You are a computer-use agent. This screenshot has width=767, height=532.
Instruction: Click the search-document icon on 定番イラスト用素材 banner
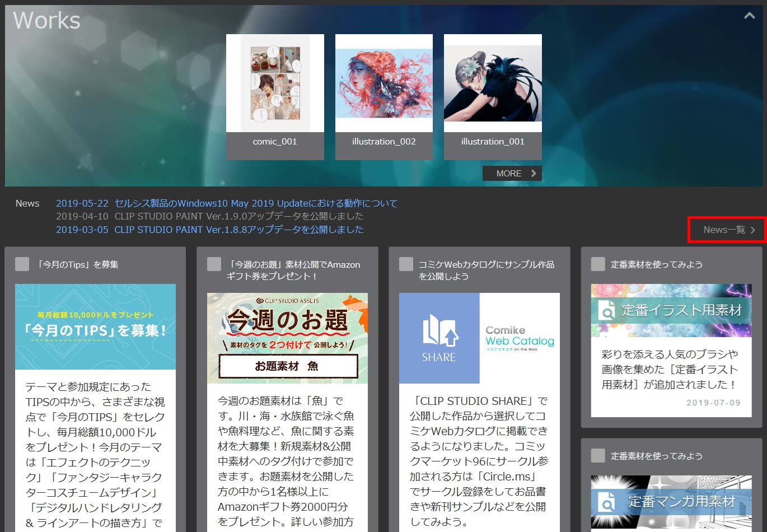pyautogui.click(x=606, y=311)
